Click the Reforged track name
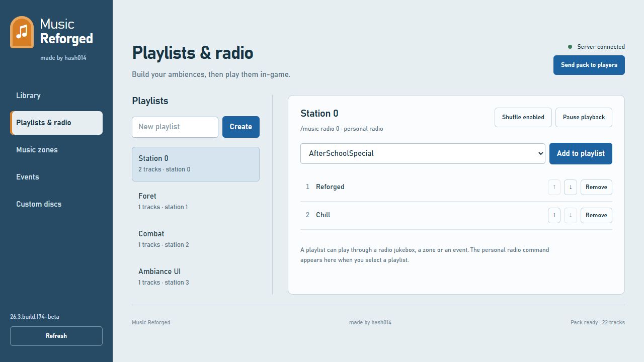The height and width of the screenshot is (362, 644). (x=330, y=187)
